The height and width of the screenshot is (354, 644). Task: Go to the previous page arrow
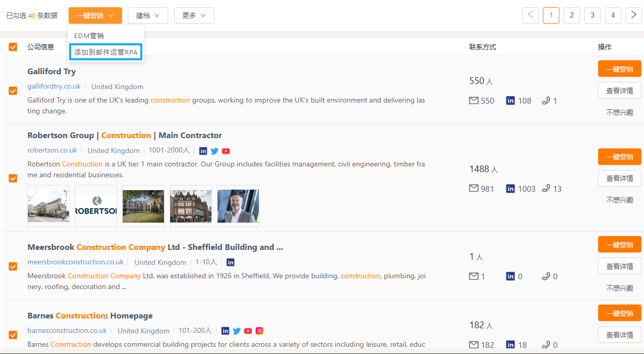(531, 15)
